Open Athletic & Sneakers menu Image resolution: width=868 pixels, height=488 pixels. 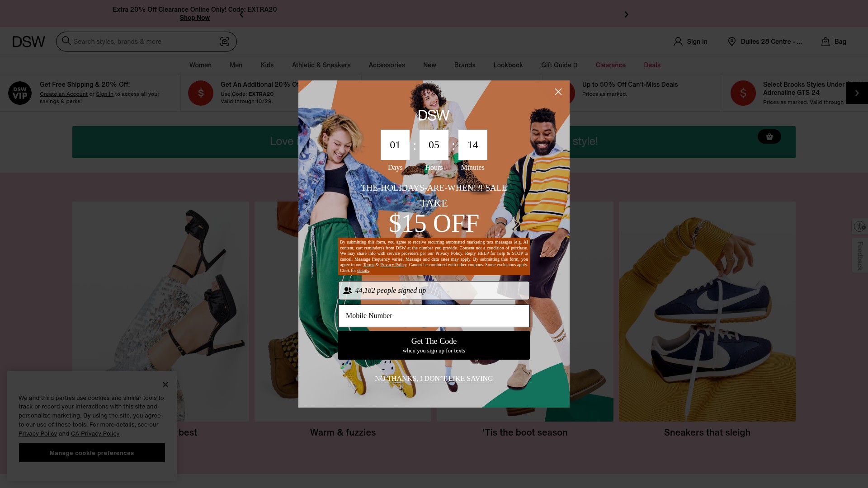point(321,65)
